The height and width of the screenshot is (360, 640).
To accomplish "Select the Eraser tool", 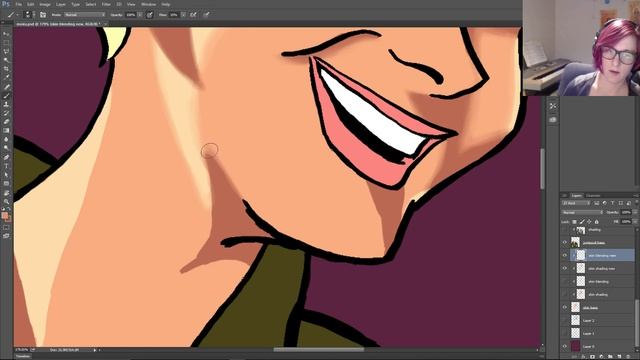I will point(6,122).
